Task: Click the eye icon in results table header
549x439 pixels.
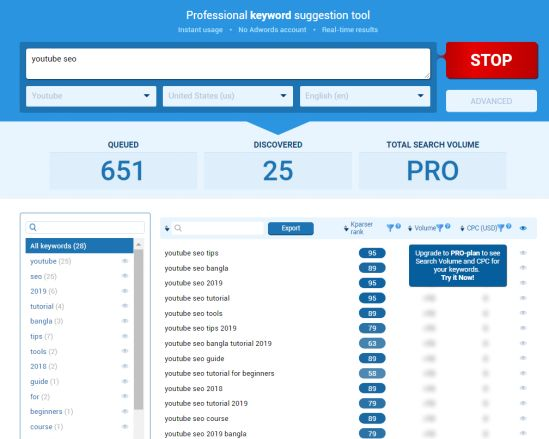Action: pyautogui.click(x=523, y=228)
